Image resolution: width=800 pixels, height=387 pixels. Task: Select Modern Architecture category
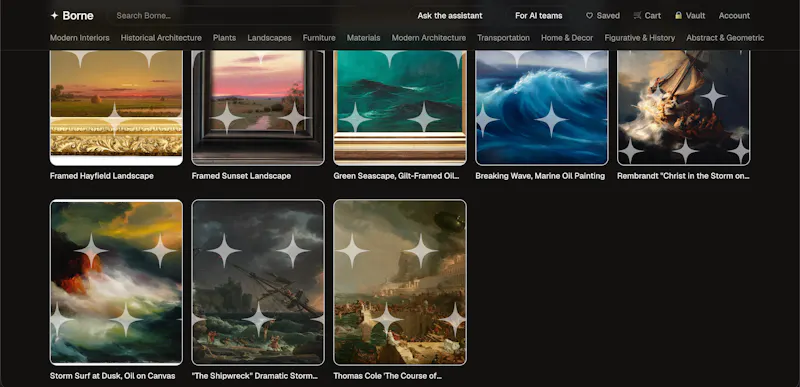429,38
